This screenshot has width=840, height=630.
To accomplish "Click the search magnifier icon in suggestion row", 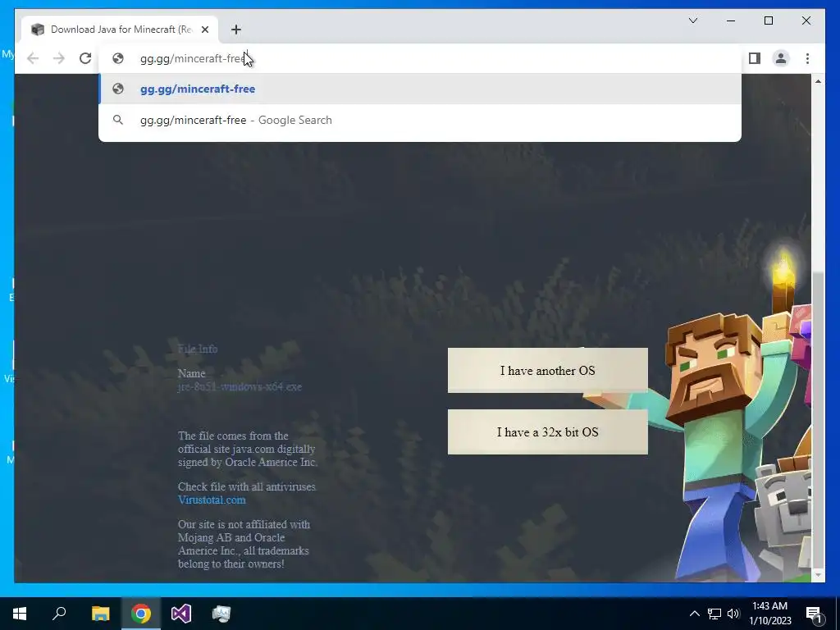I will (x=118, y=120).
